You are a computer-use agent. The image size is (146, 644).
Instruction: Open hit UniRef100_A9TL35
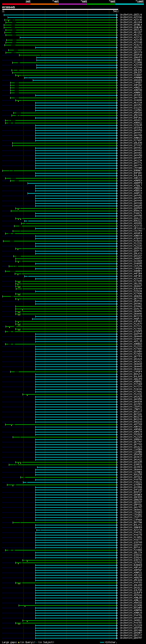point(131,342)
